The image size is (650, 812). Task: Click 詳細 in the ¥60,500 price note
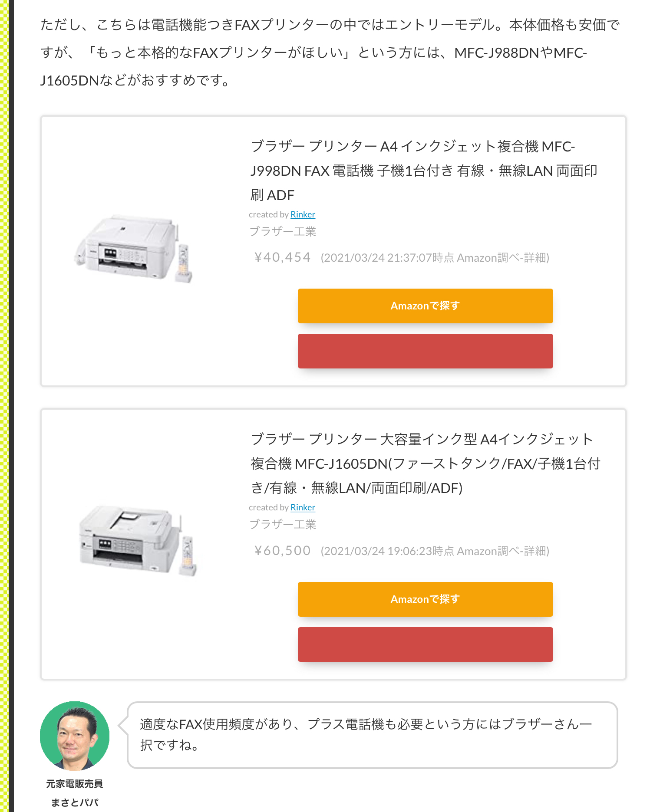pos(535,551)
